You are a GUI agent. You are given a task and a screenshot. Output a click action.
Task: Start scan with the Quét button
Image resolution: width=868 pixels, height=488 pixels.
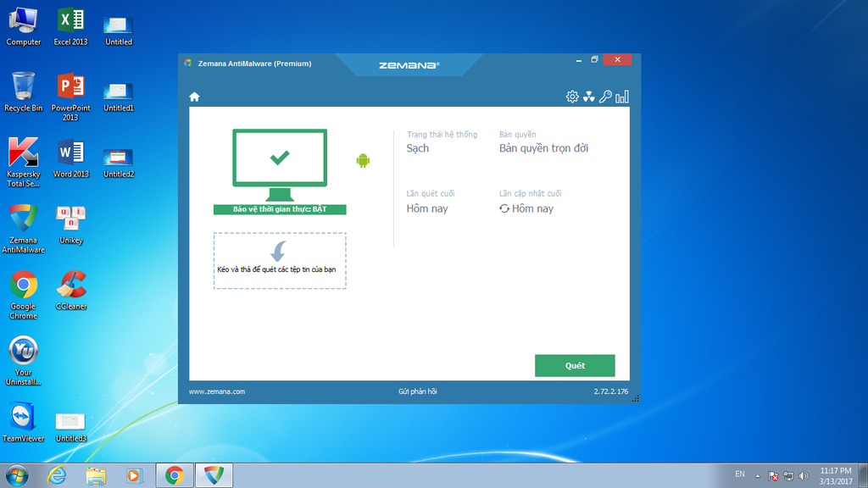(575, 366)
